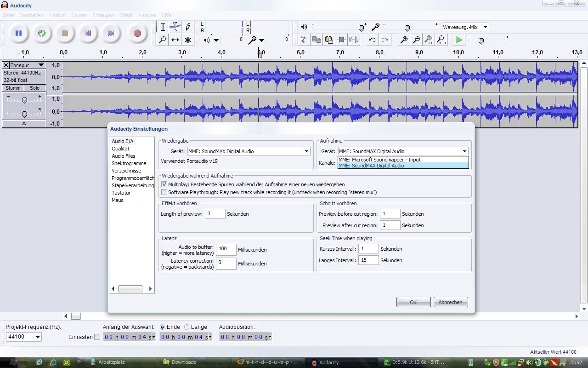Viewport: 588px width, 368px height.
Task: Select the Zoom magnifier tool
Action: pyautogui.click(x=163, y=40)
